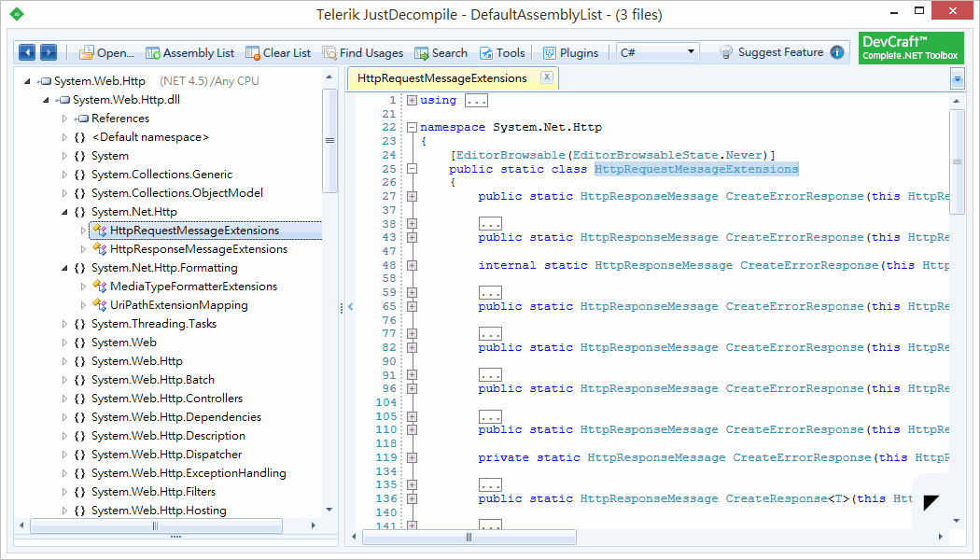Open the Tools toolbar item

click(x=502, y=53)
